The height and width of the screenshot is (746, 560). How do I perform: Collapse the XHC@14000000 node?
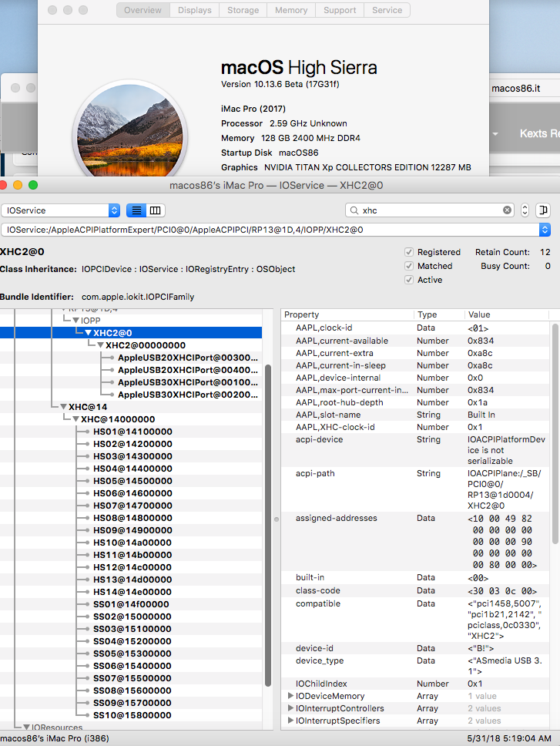(75, 419)
